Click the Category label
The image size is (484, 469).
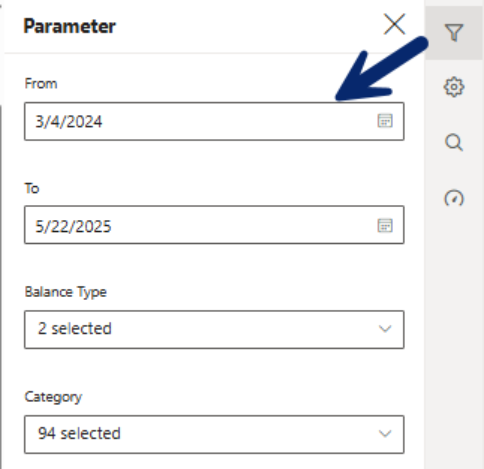click(53, 397)
